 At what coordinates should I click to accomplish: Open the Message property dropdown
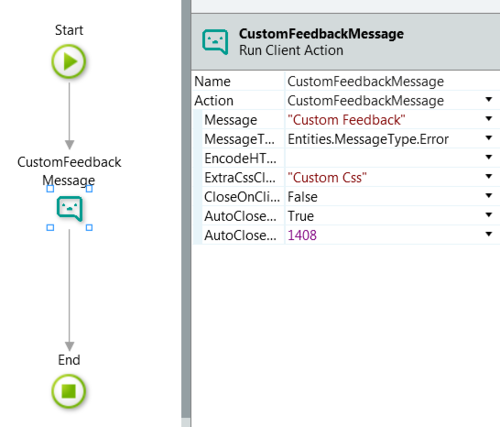click(x=489, y=119)
